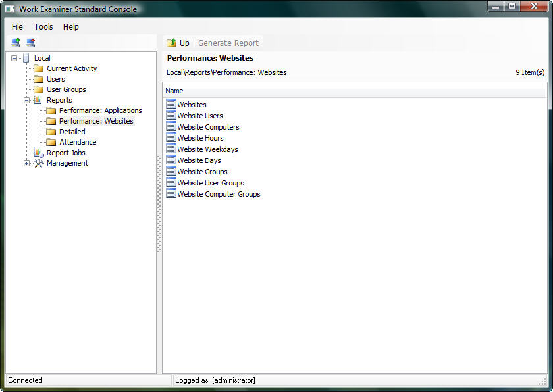553x392 pixels.
Task: Click the Logged as [administrator] status text
Action: click(215, 380)
